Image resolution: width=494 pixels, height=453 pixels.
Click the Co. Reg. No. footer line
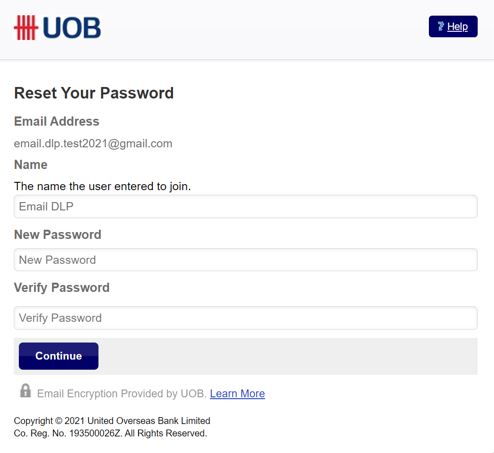click(110, 433)
